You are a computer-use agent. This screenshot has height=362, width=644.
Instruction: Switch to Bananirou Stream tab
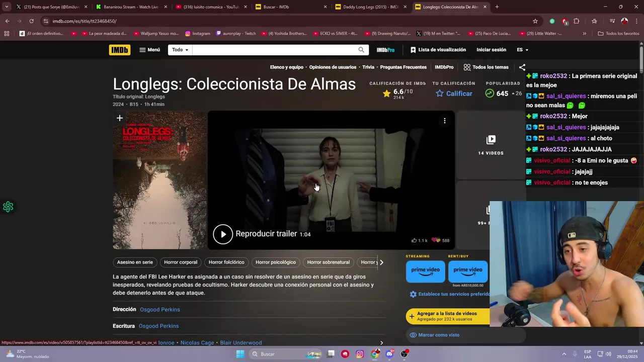(x=130, y=7)
